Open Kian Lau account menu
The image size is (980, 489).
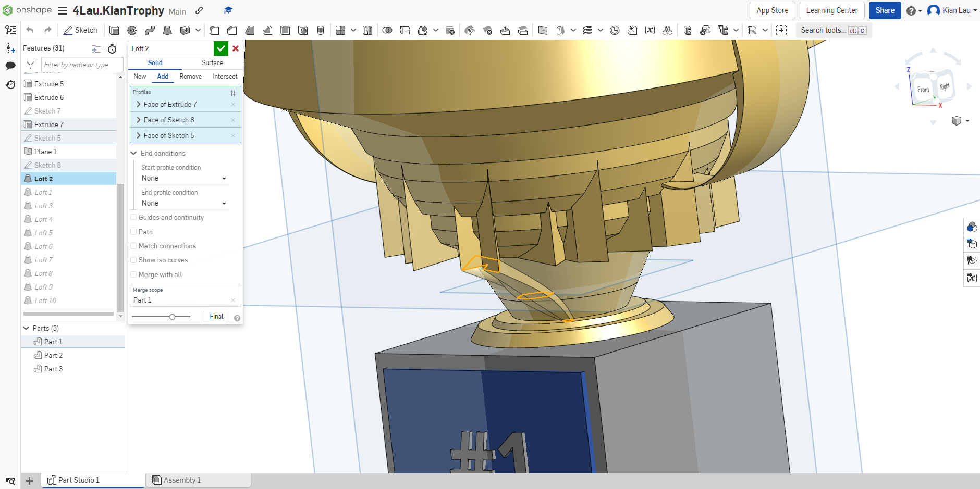pos(952,10)
